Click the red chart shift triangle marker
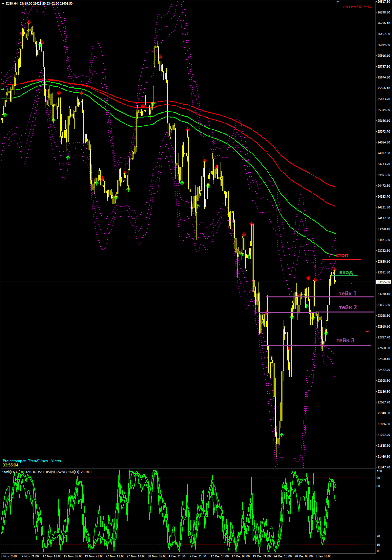392x560 pixels. point(338,2)
